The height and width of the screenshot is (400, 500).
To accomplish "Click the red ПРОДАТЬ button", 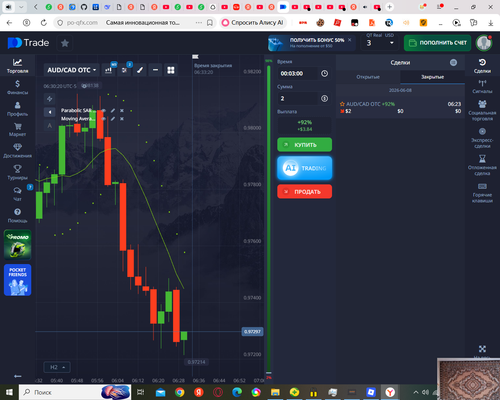I will click(x=305, y=192).
